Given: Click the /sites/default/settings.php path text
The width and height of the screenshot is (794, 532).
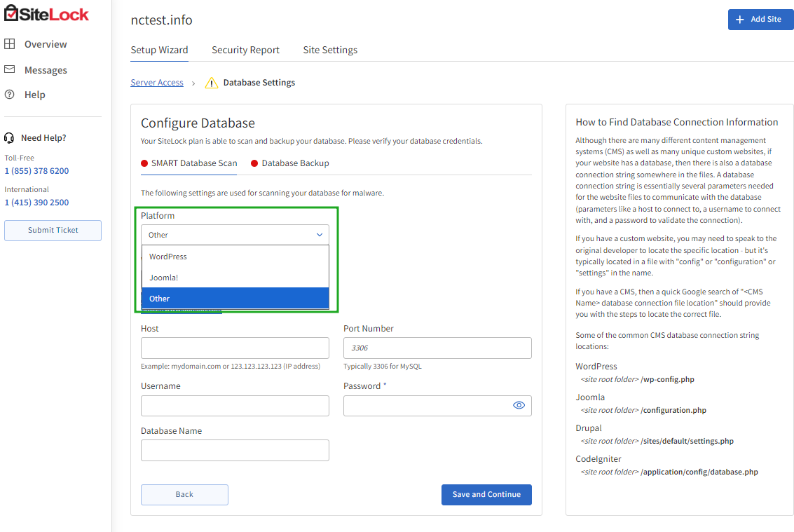Looking at the screenshot, I should tap(687, 442).
